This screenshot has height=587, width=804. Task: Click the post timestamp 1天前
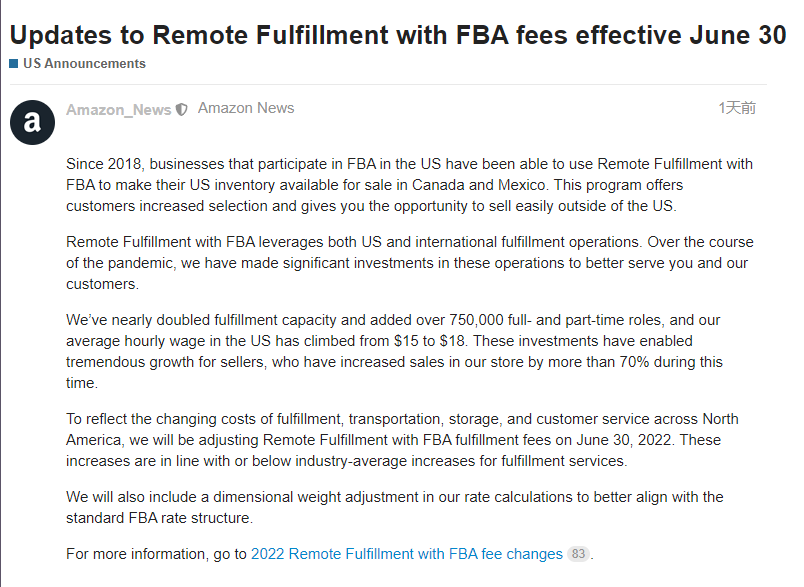[x=737, y=108]
